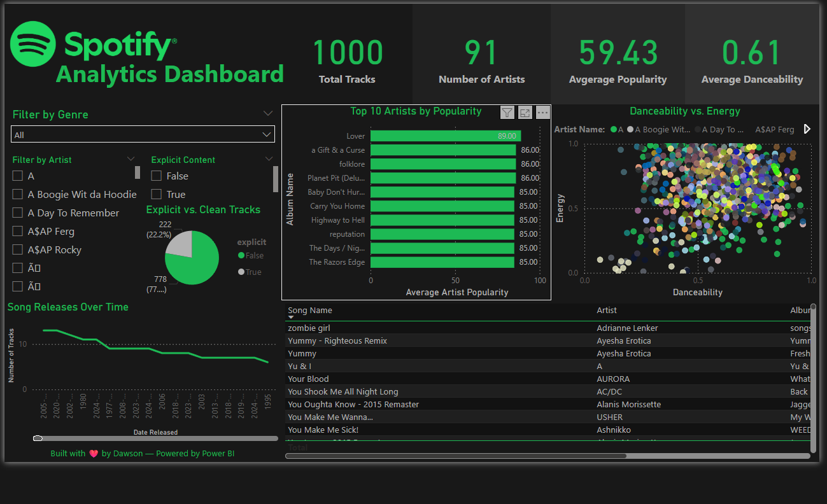The height and width of the screenshot is (504, 827).
Task: Click the Average Danceability 0.61 card
Action: (x=752, y=62)
